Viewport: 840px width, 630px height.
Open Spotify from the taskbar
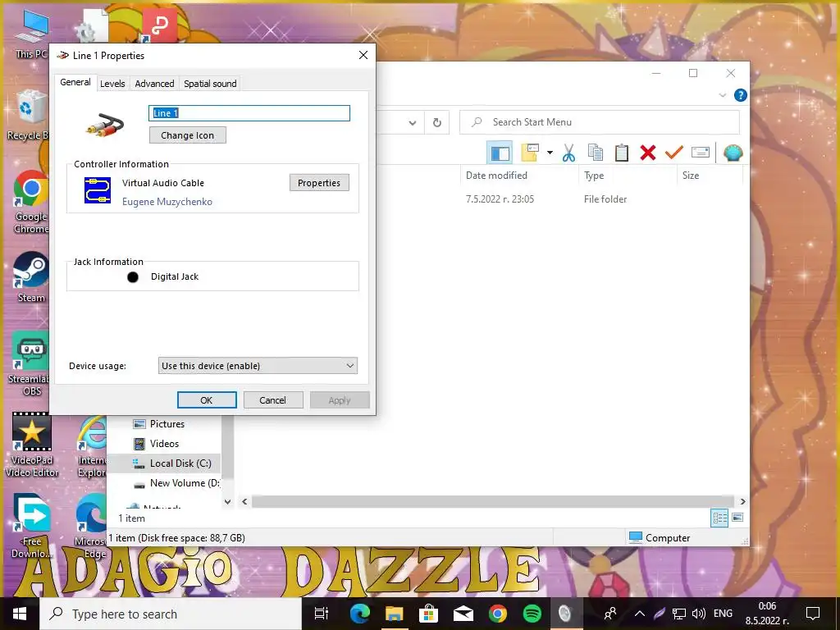point(532,614)
